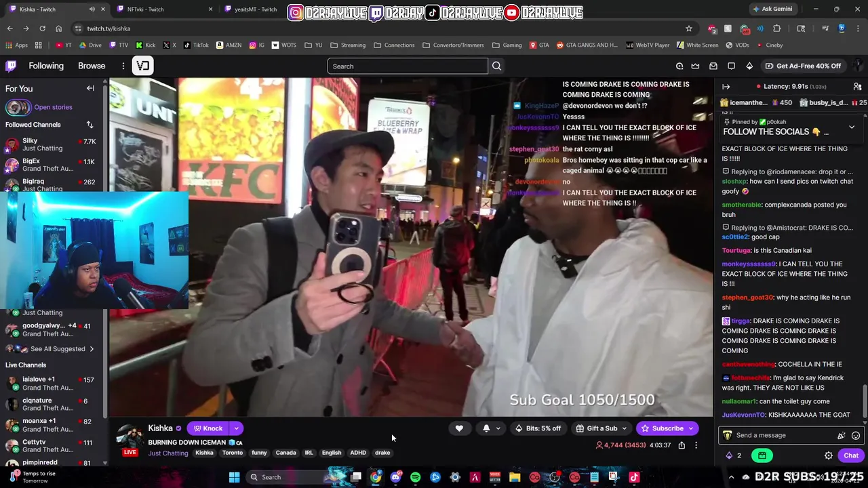Image resolution: width=868 pixels, height=488 pixels.
Task: Click the browser address bar URL
Action: pos(108,28)
